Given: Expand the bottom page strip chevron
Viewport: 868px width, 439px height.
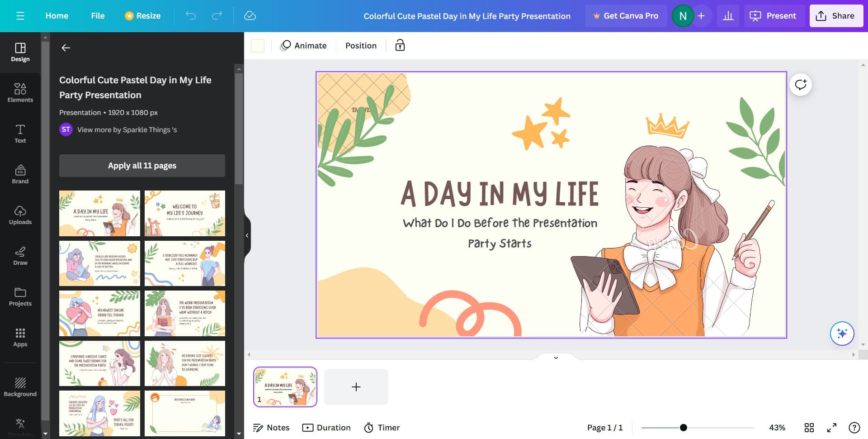Looking at the screenshot, I should [556, 358].
